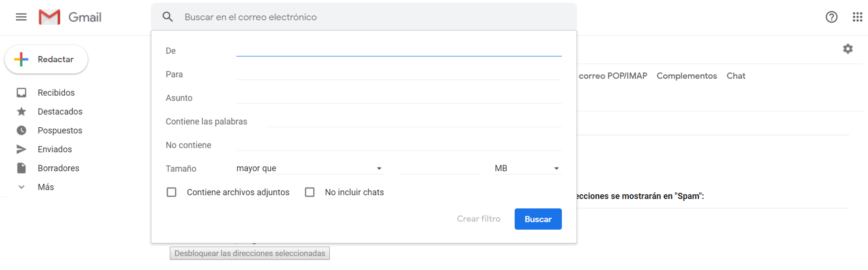
Task: Click the search magnifier icon
Action: (168, 17)
